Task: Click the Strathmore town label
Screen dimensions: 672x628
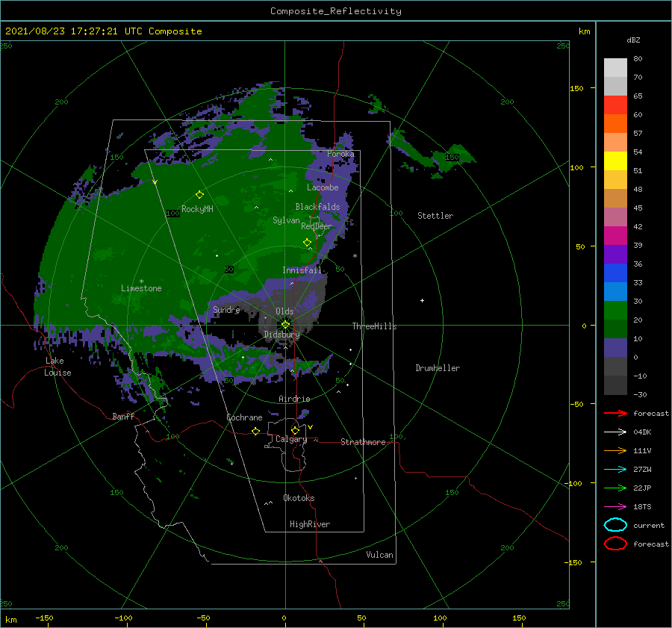Action: 363,442
